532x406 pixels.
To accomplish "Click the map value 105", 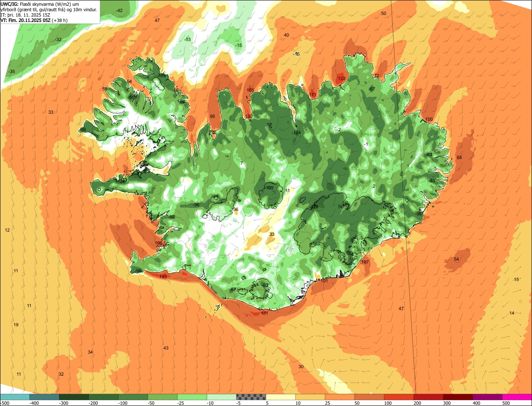I will [x=250, y=90].
